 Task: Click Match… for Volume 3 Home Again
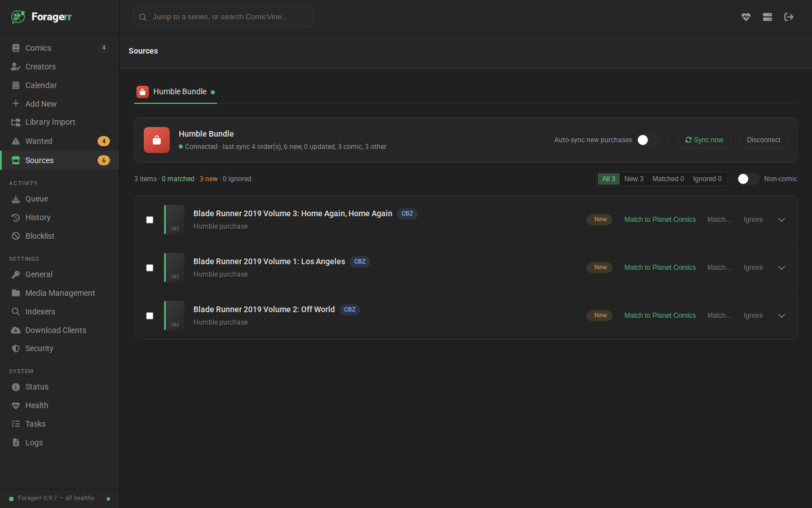click(x=720, y=220)
